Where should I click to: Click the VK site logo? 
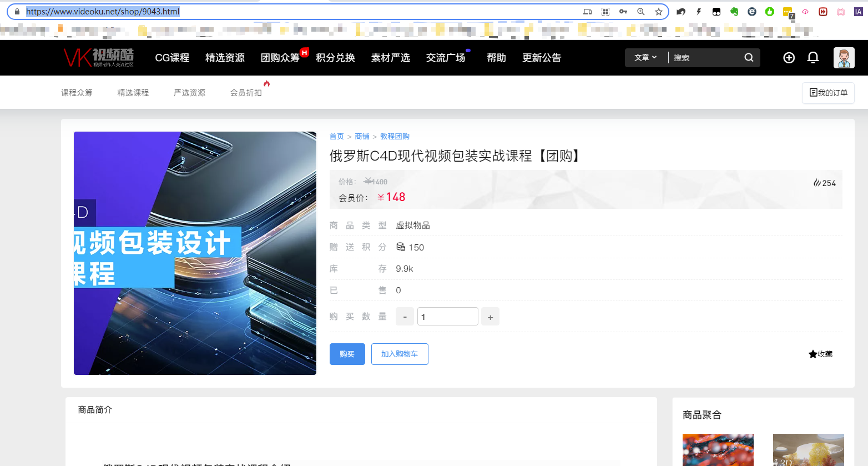coord(99,57)
